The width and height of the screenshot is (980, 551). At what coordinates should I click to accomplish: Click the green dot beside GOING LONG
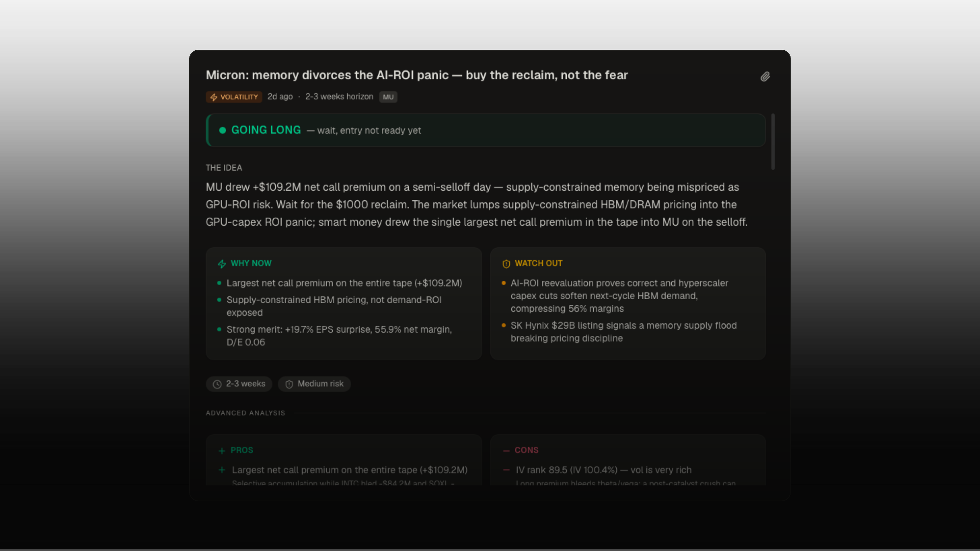click(x=223, y=130)
